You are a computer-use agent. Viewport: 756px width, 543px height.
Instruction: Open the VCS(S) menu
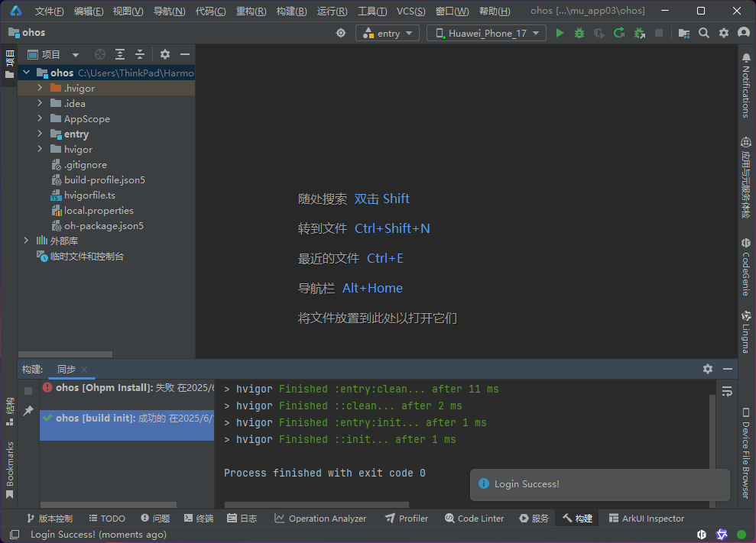pos(410,11)
